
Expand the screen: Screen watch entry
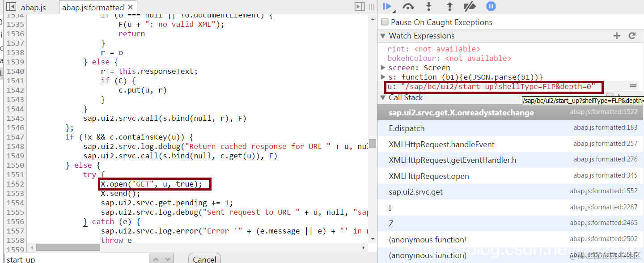tap(383, 68)
